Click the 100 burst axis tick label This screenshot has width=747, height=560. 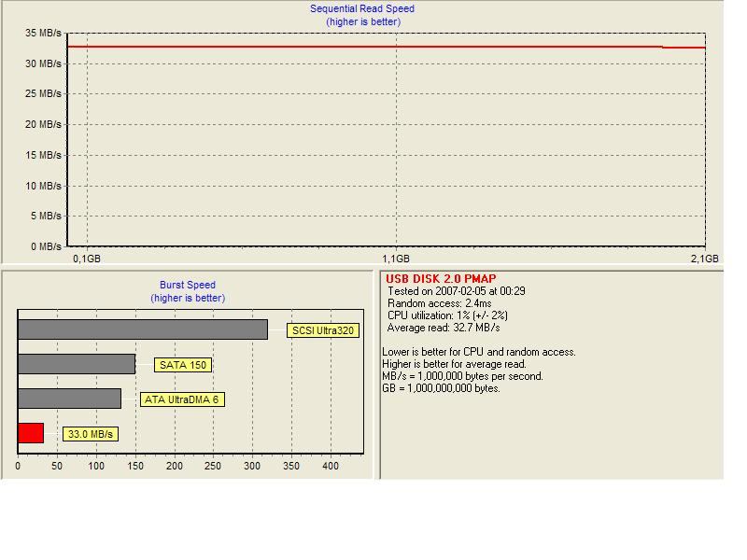point(96,466)
